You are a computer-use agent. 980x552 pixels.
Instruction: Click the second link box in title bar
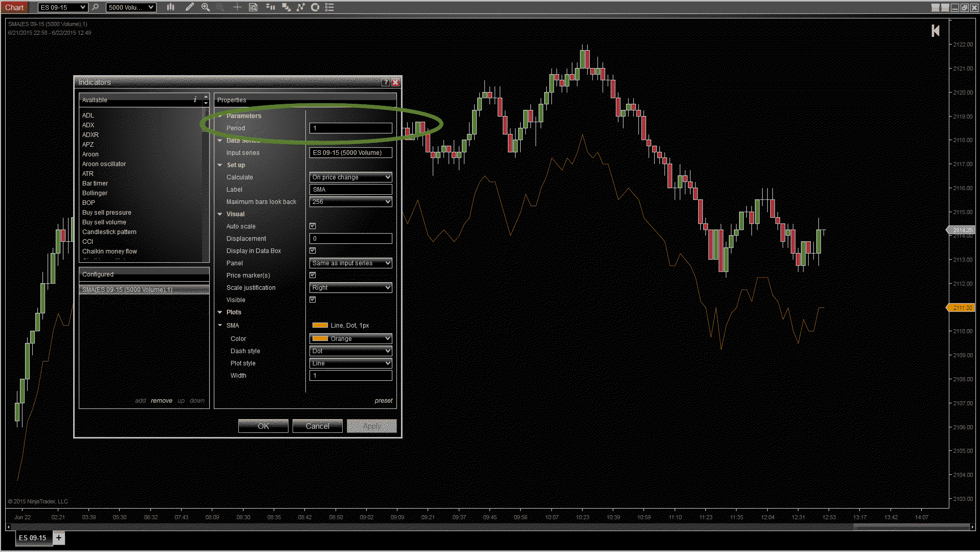[x=945, y=8]
